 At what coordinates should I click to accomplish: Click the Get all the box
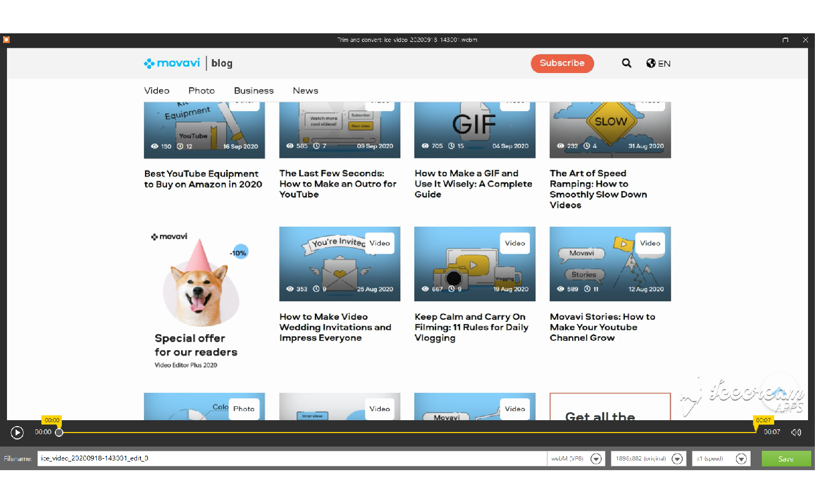click(610, 407)
